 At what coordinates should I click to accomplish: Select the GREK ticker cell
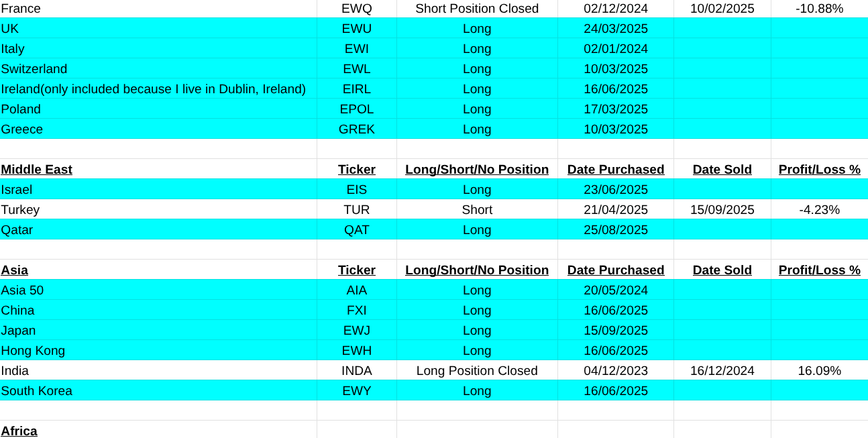pos(356,129)
